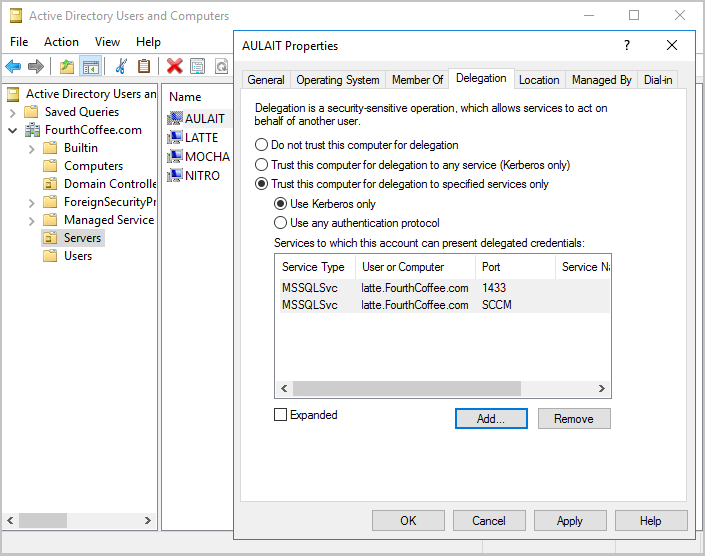Image resolution: width=705 pixels, height=556 pixels.
Task: Click the Properties toolbar icon
Action: [197, 67]
